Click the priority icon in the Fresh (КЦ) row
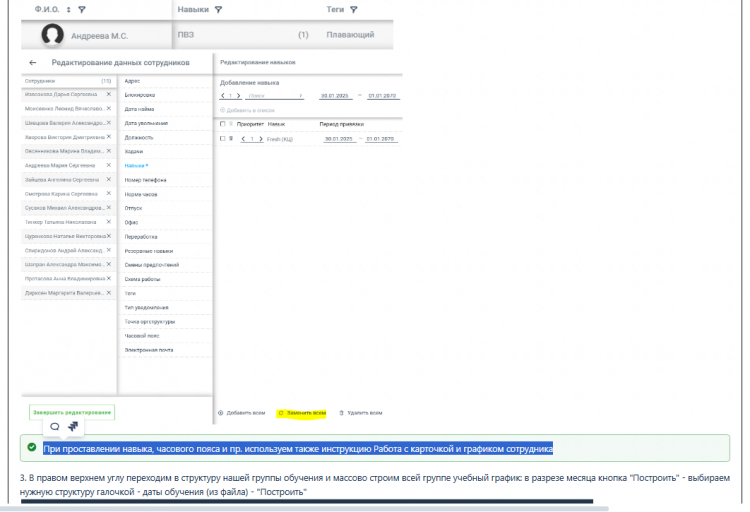The height and width of the screenshot is (512, 750). click(231, 139)
